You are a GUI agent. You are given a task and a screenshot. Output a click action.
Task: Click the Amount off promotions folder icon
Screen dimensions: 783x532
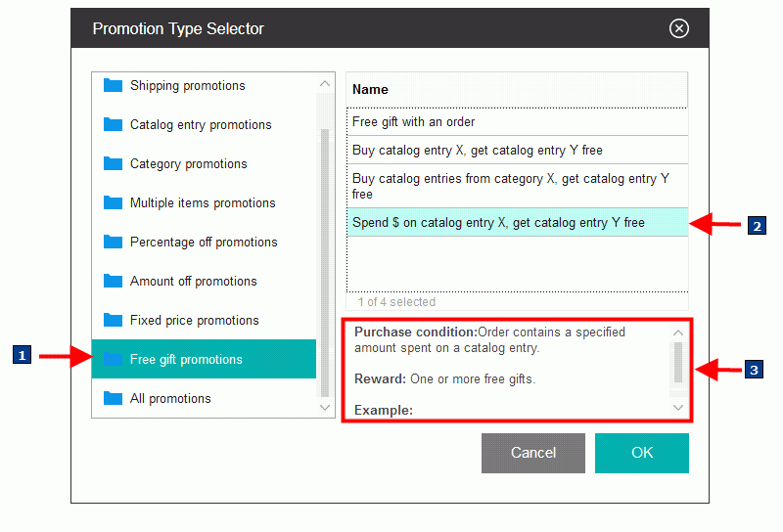pos(113,281)
